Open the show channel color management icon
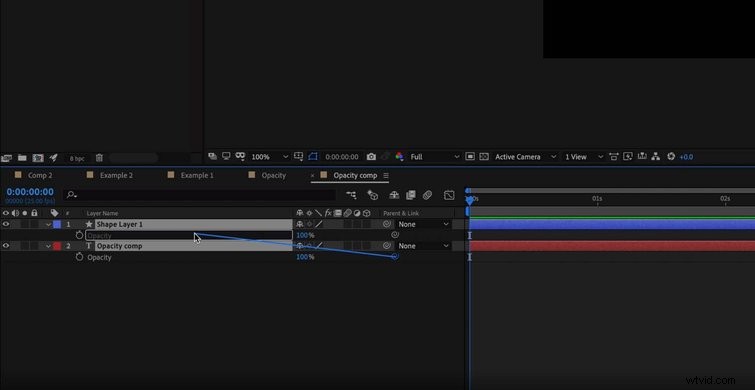 (x=399, y=156)
